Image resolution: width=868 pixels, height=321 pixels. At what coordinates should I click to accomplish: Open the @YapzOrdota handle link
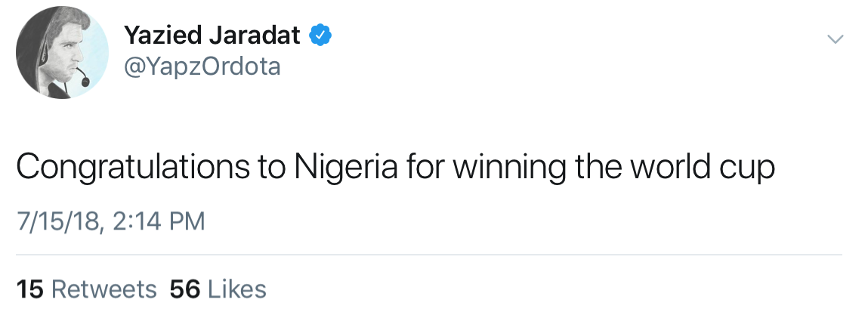coord(201,66)
